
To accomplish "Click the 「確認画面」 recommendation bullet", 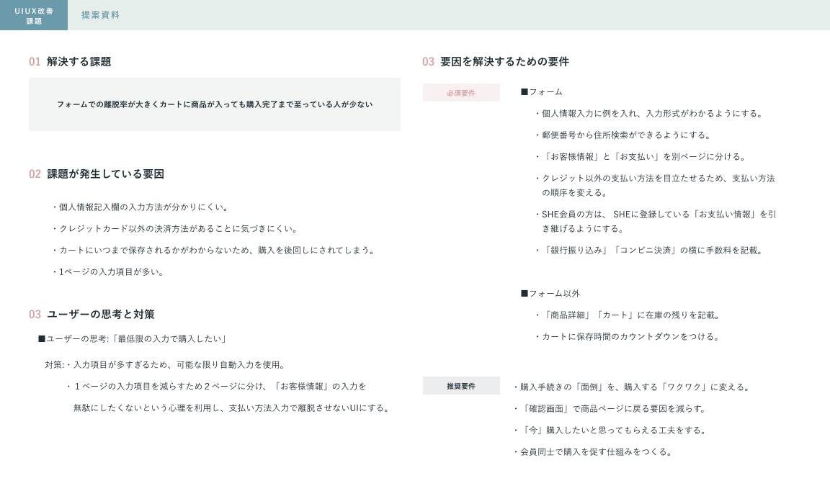I will pyautogui.click(x=610, y=409).
